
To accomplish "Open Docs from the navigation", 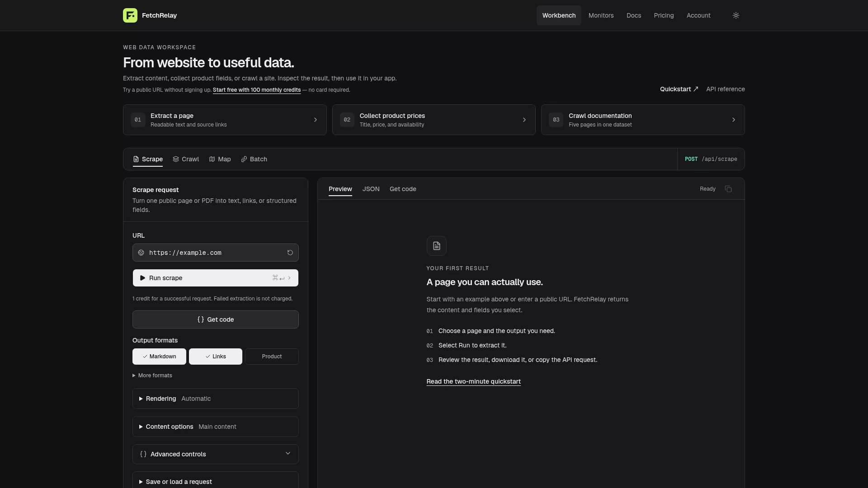I will pos(634,15).
